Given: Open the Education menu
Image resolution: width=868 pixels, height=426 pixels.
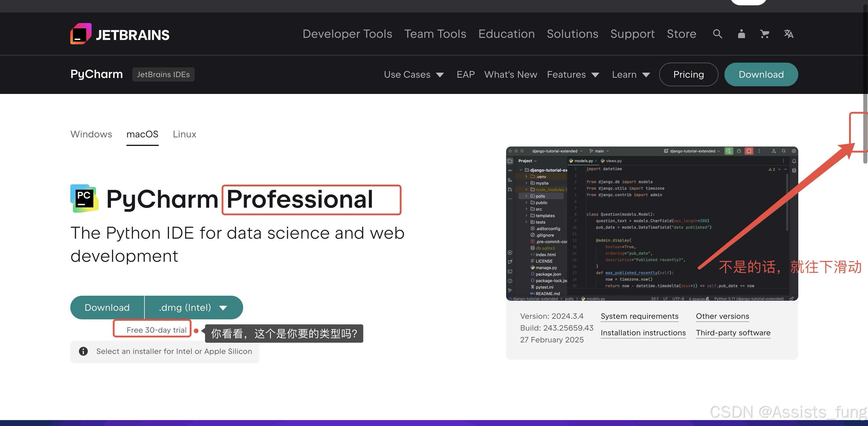Looking at the screenshot, I should coord(506,34).
